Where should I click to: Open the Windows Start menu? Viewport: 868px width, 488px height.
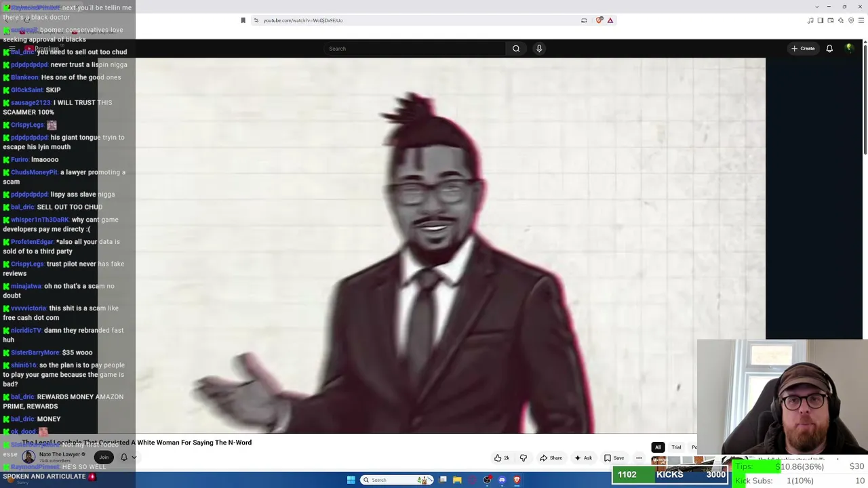pos(351,480)
